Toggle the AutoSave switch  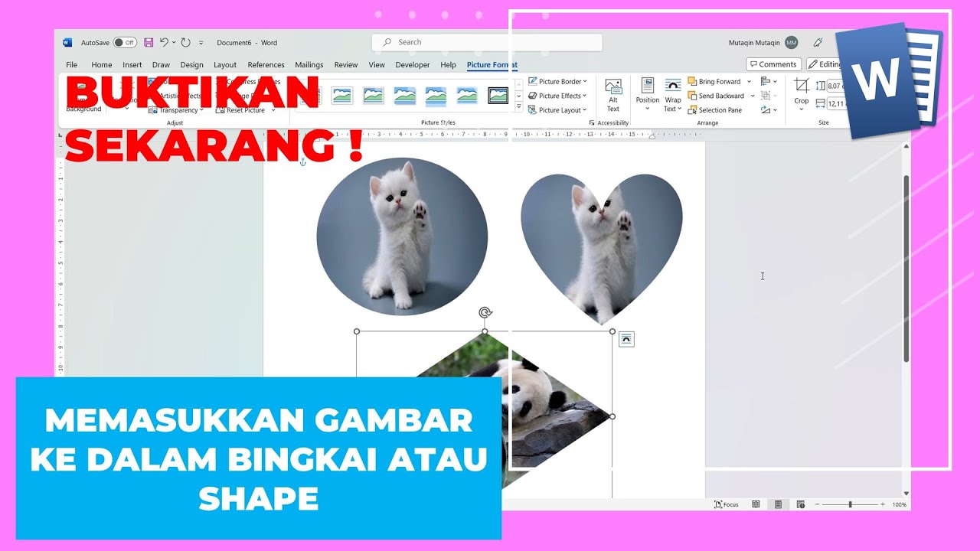125,43
